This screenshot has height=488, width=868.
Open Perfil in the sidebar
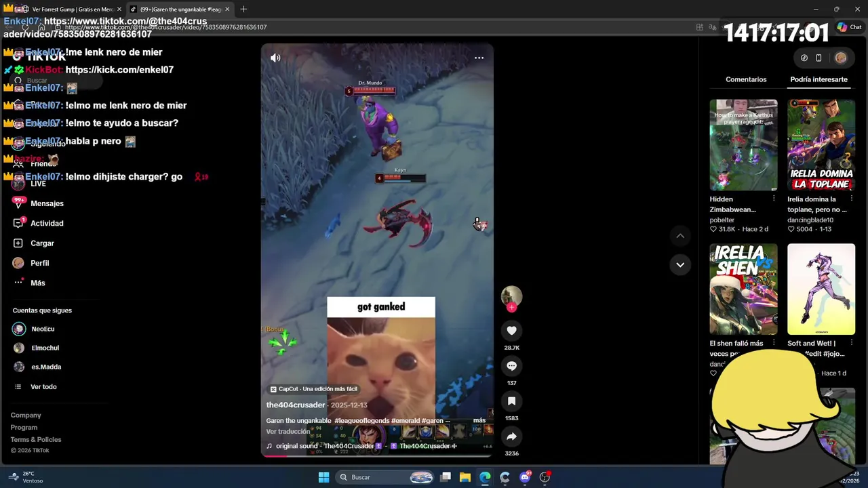[39, 263]
